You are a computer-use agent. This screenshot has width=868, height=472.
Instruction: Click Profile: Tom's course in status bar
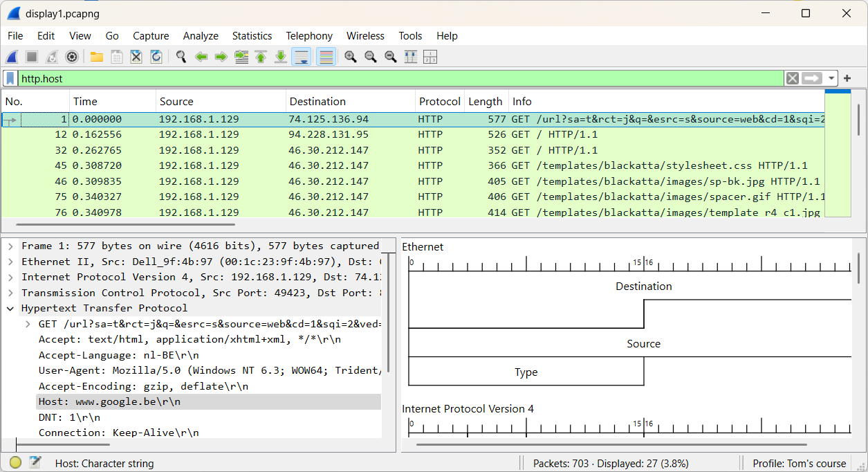click(x=799, y=464)
